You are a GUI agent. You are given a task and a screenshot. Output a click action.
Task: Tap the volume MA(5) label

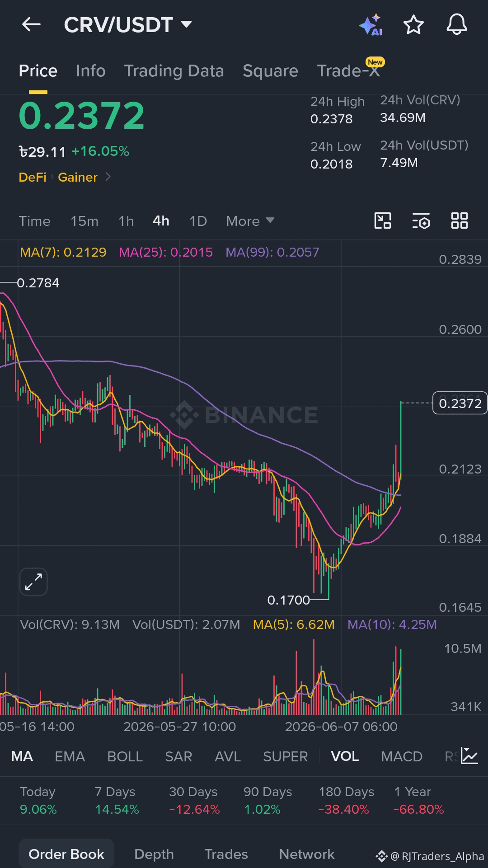coord(294,624)
